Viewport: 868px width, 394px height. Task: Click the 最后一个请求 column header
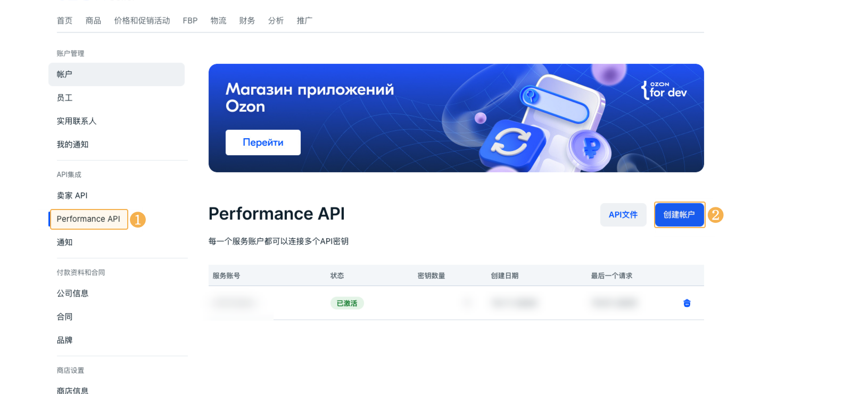point(611,275)
